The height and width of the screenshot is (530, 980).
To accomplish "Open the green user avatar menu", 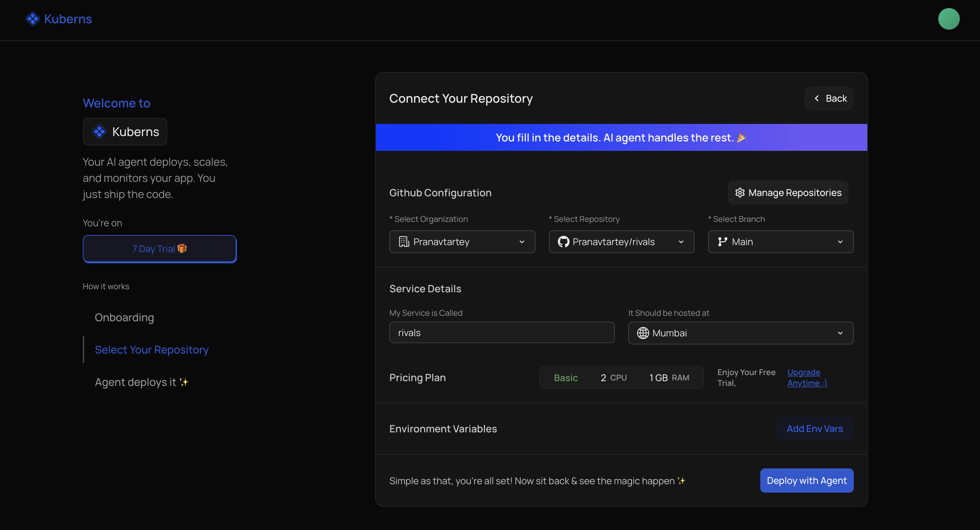I will [948, 19].
